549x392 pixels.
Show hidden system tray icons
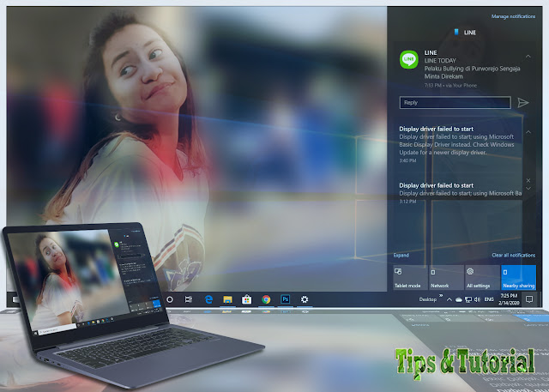[449, 299]
